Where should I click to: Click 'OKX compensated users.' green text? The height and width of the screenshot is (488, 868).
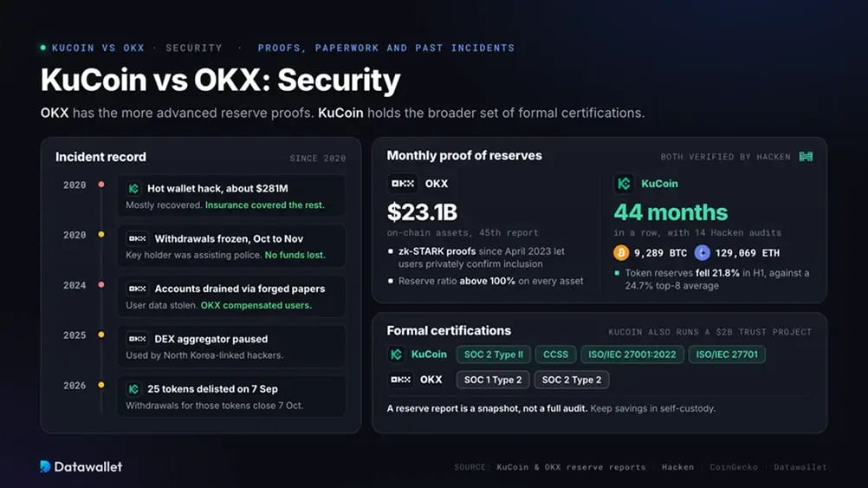[x=256, y=305]
